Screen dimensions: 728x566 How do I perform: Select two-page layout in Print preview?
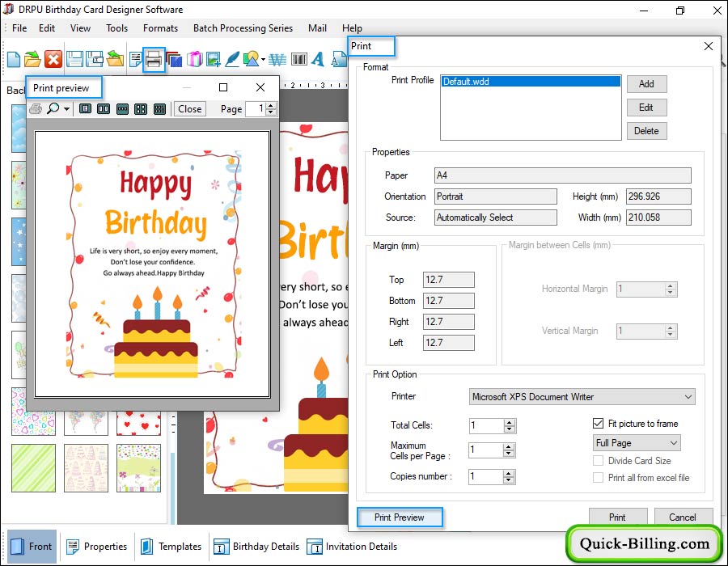104,109
